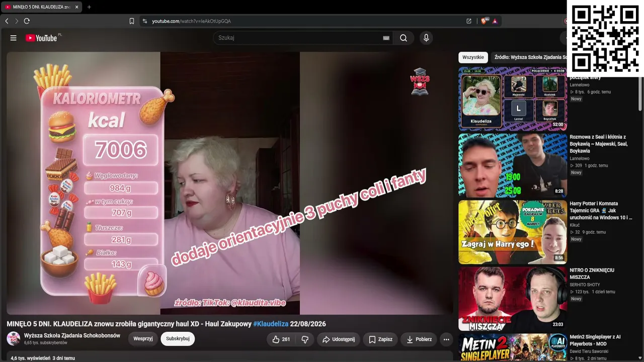Click the main video player

point(230,183)
